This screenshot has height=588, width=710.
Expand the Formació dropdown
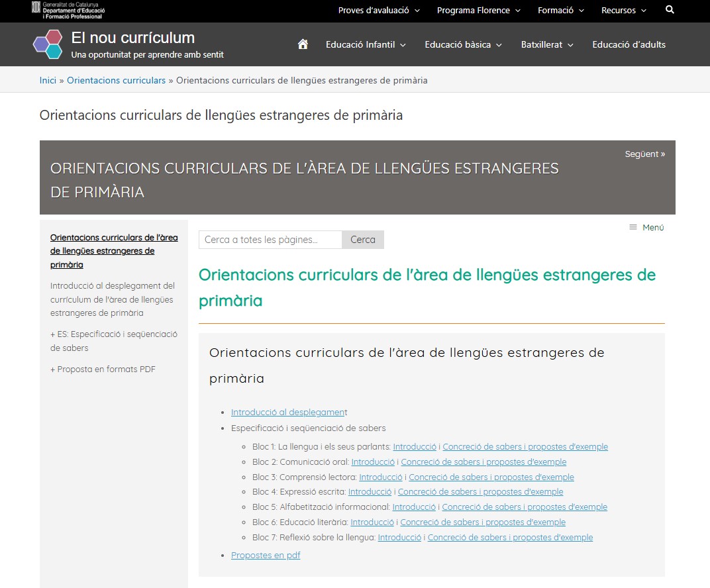[x=560, y=10]
